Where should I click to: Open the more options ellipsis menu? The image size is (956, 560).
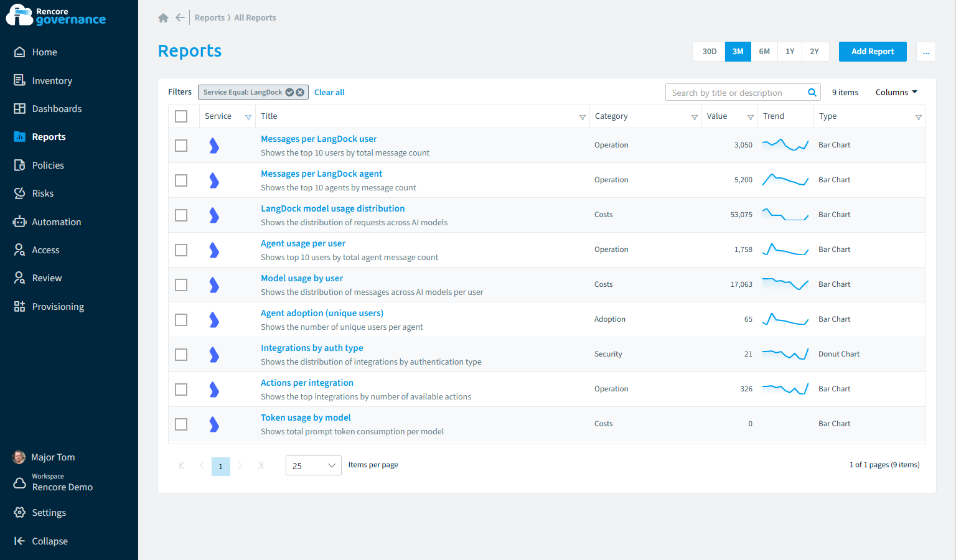[926, 52]
